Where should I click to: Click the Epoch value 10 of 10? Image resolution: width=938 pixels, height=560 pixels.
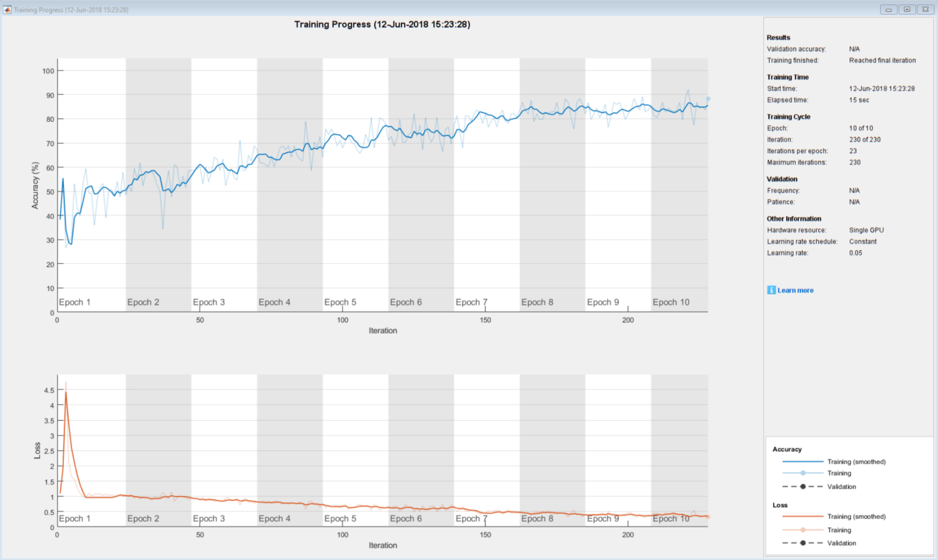click(861, 128)
